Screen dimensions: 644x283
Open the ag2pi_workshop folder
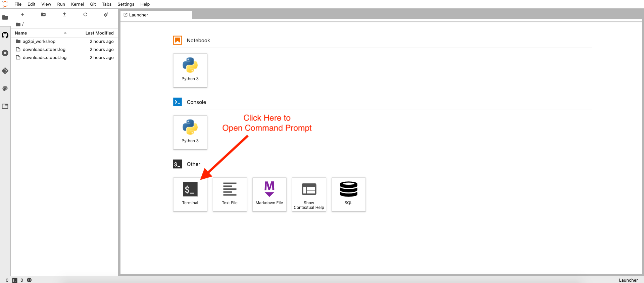pyautogui.click(x=39, y=41)
